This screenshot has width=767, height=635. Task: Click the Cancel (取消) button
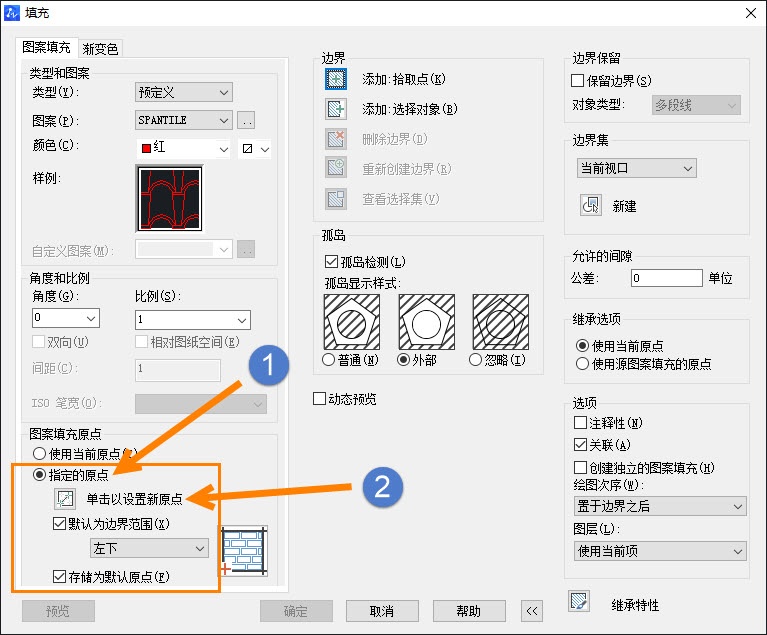click(382, 611)
